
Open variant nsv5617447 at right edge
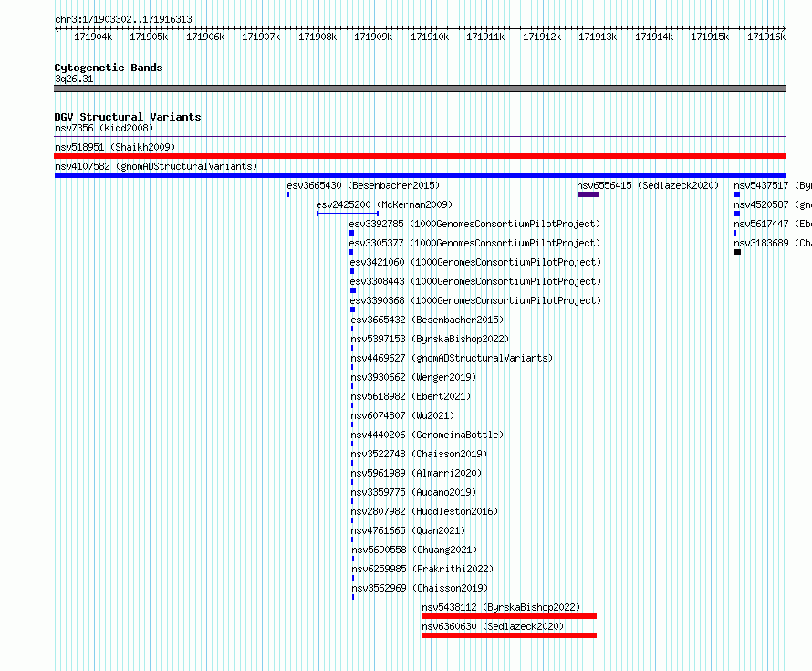pyautogui.click(x=773, y=224)
